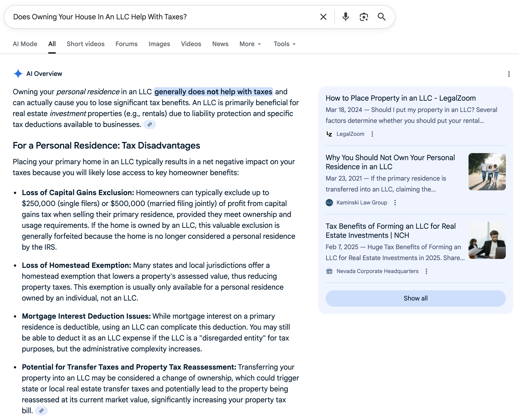519x420 pixels.
Task: Expand the Tools dropdown
Action: 285,44
